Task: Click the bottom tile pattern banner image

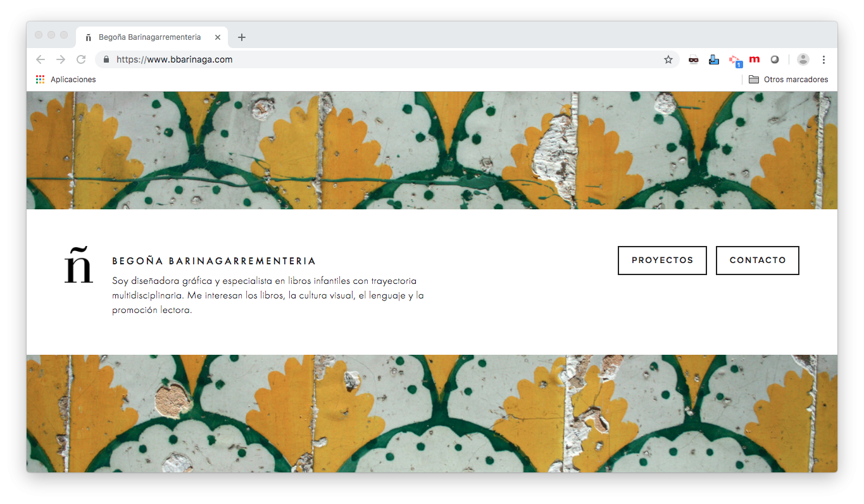Action: (432, 414)
